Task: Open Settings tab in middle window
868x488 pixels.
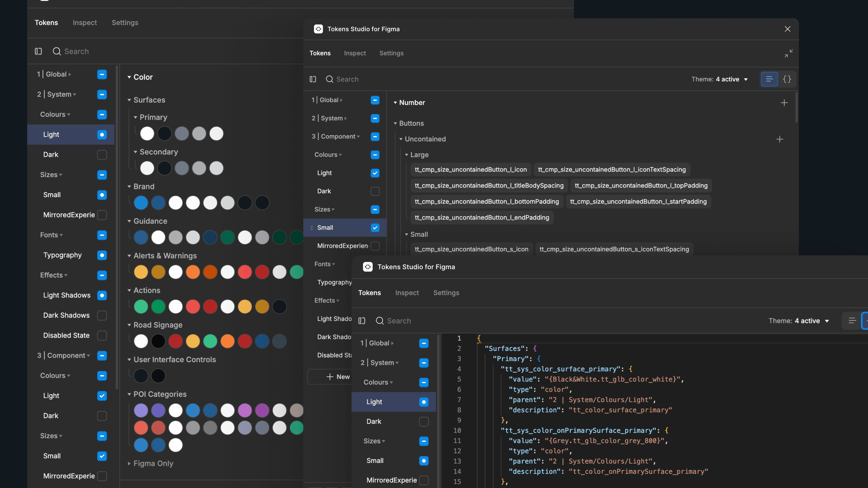Action: coord(391,53)
